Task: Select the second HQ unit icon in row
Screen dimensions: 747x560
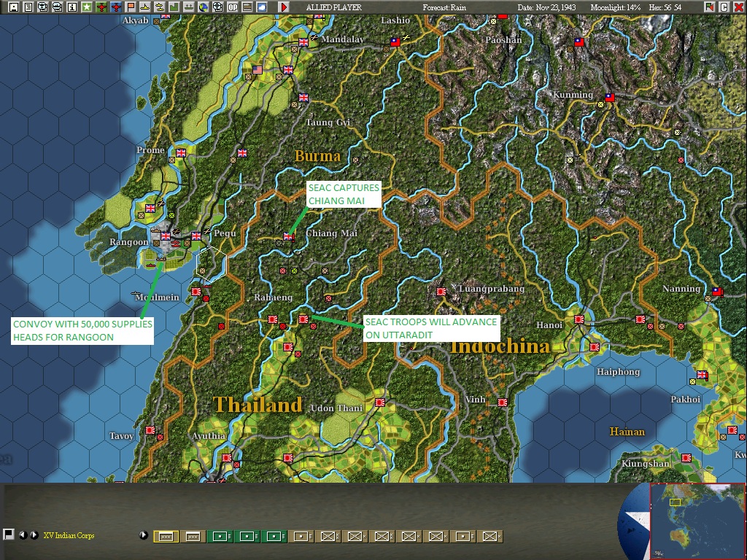Action: pyautogui.click(x=193, y=537)
